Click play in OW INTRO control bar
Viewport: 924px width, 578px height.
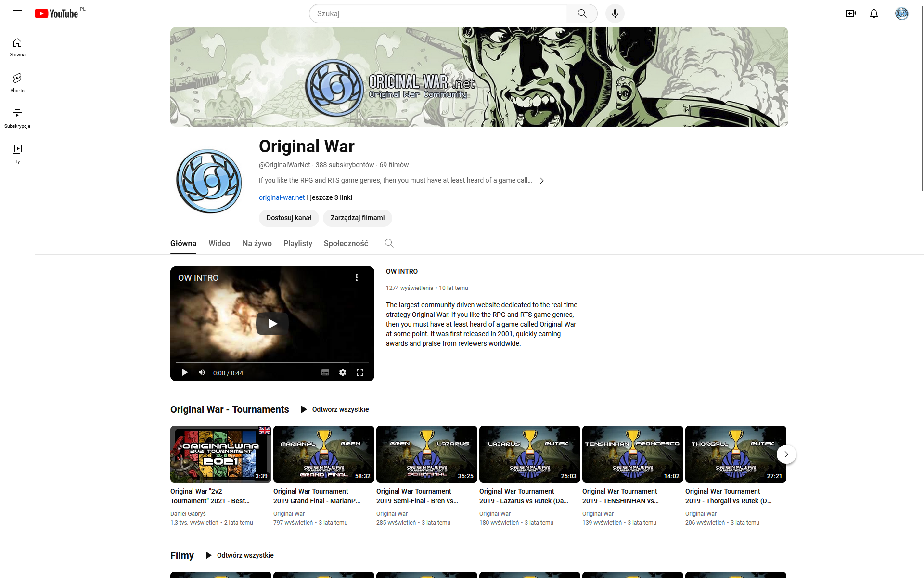click(184, 372)
